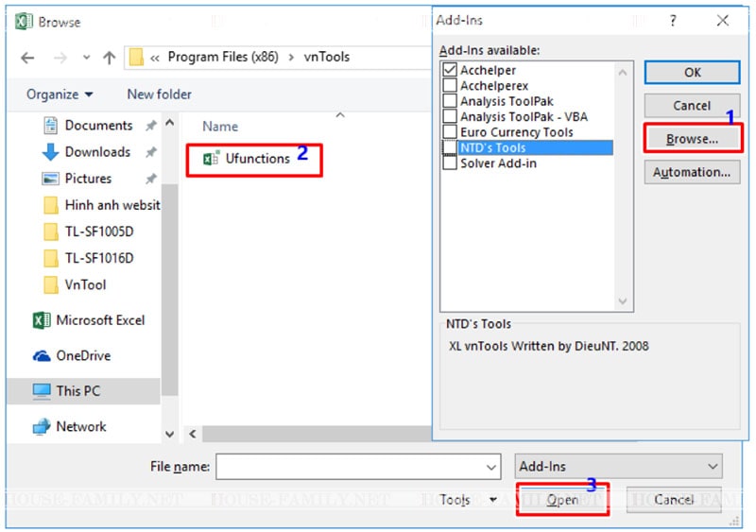Uncheck the Acchelper add-in checkbox
The height and width of the screenshot is (532, 756).
point(450,70)
